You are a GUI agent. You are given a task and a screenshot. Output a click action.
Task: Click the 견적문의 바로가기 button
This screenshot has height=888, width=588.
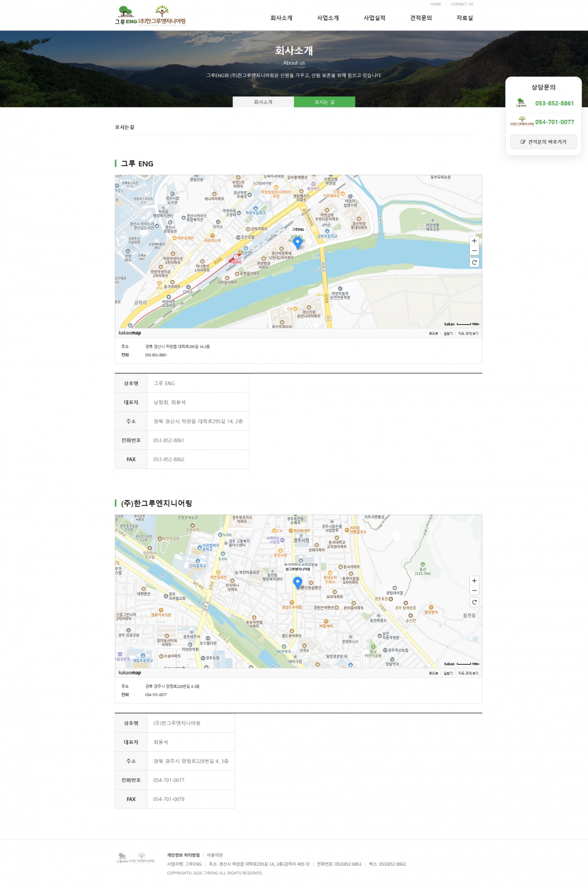pos(543,142)
